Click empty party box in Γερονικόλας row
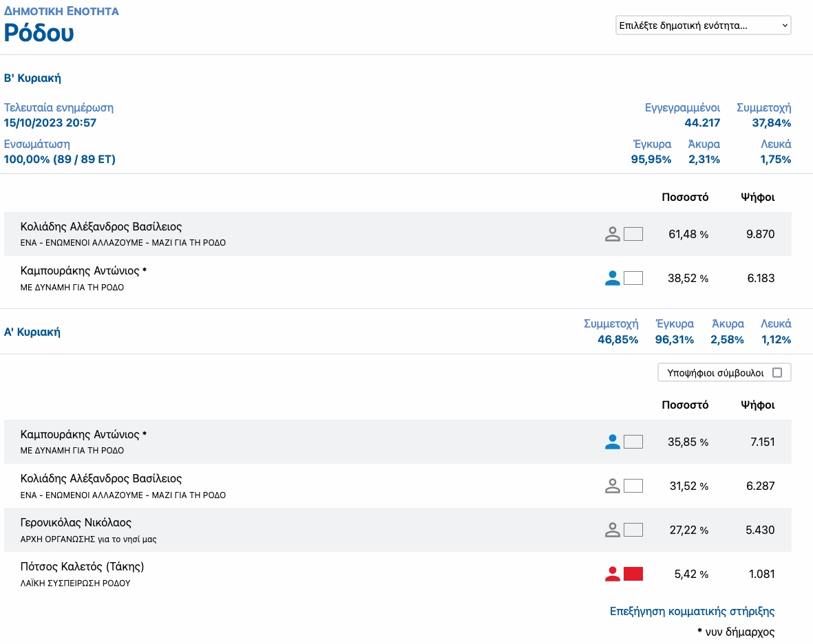 [633, 530]
